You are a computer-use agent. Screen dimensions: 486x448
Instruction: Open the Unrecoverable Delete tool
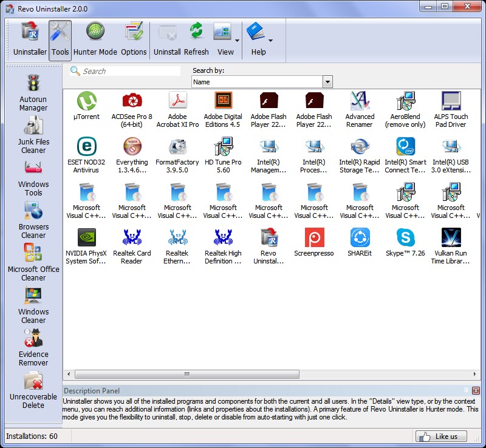pos(33,390)
